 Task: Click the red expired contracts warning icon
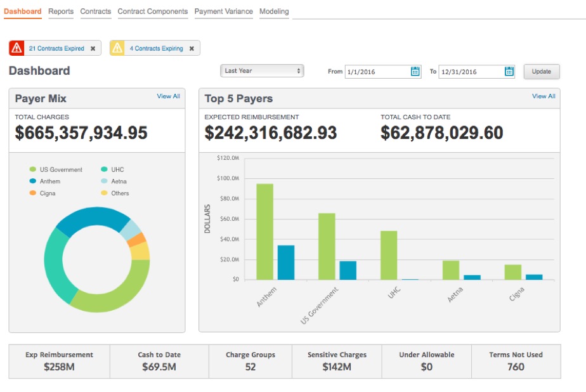pyautogui.click(x=16, y=48)
